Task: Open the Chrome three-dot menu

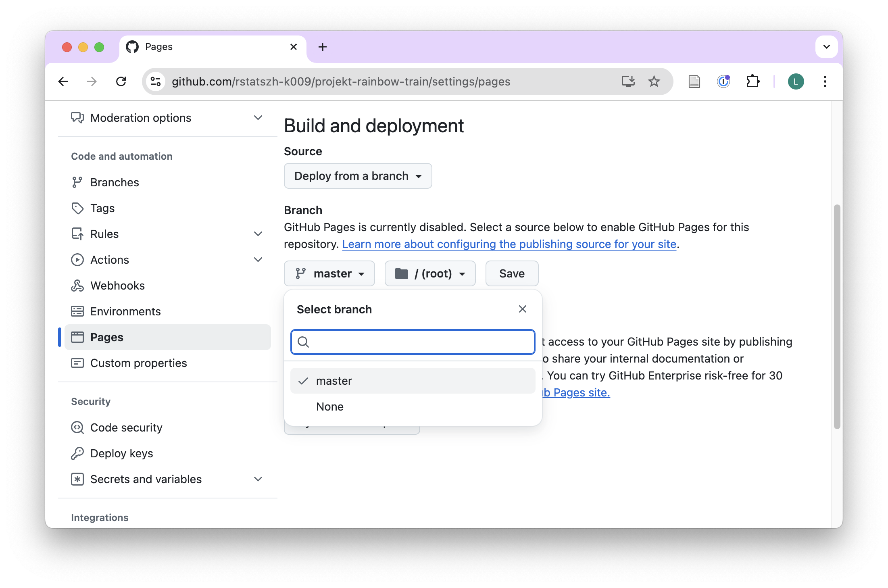Action: click(825, 81)
